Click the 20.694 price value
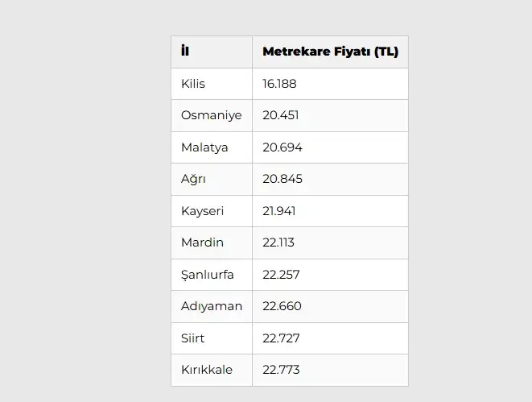 pos(282,147)
